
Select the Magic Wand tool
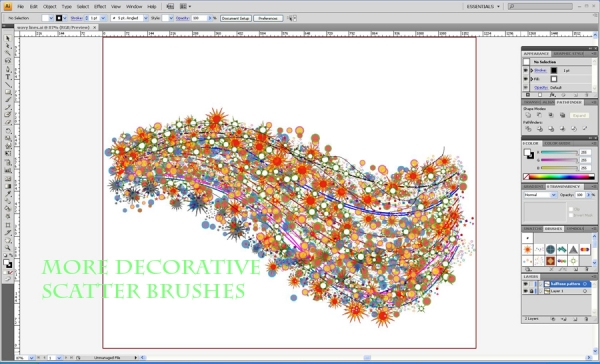(8, 53)
